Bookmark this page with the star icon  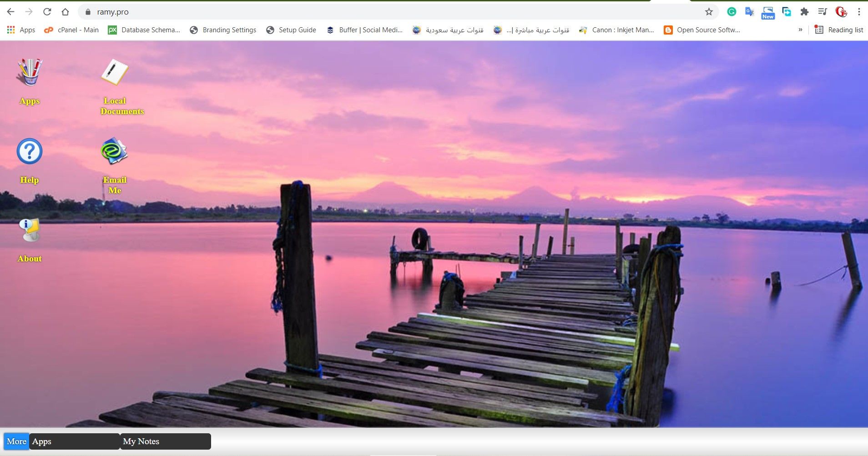coord(709,12)
